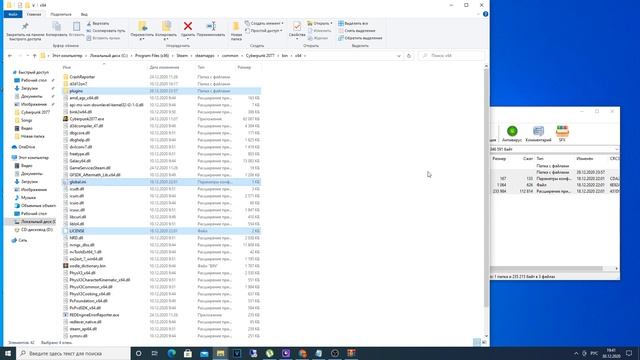640x360 pixels.
Task: Select the Cyberpunk2077.exe file
Action: (x=161, y=119)
